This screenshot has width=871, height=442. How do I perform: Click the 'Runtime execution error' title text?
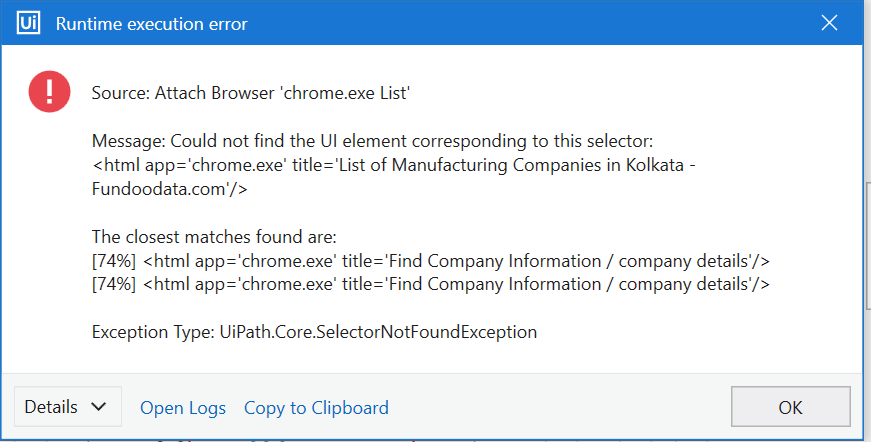tap(151, 23)
